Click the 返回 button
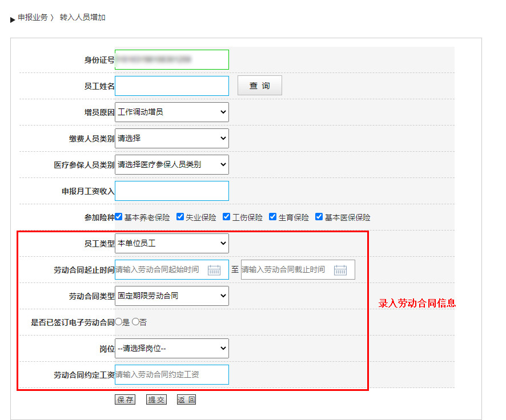 coord(186,400)
